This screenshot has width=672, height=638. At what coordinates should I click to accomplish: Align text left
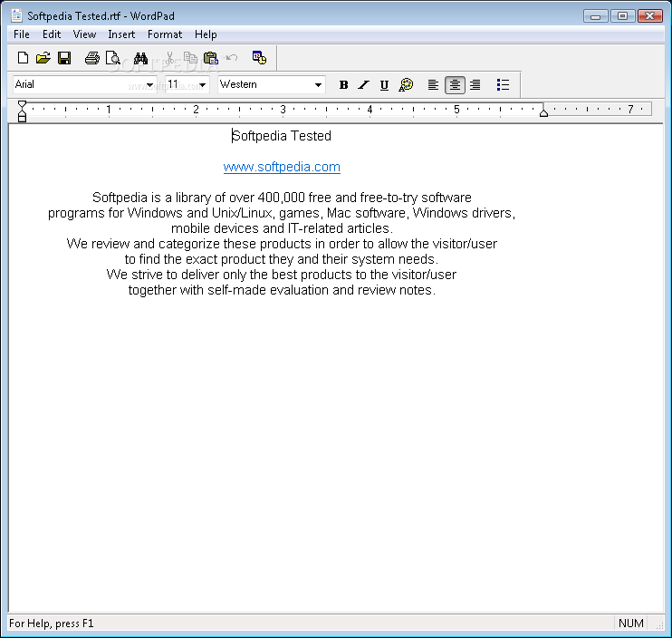[x=433, y=85]
